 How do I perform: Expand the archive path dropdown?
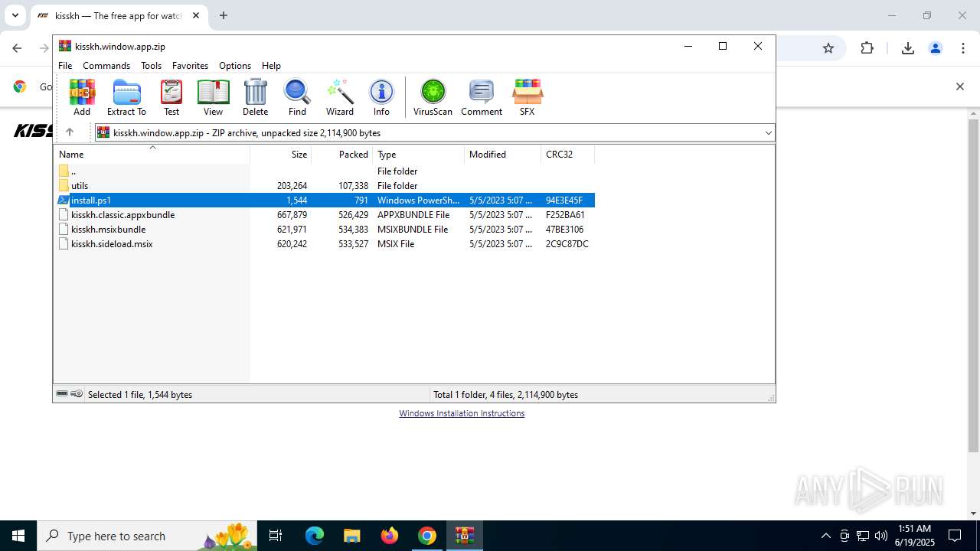(768, 132)
